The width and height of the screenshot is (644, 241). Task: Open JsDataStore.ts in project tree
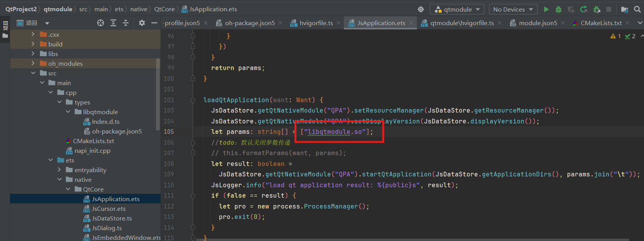pos(111,218)
